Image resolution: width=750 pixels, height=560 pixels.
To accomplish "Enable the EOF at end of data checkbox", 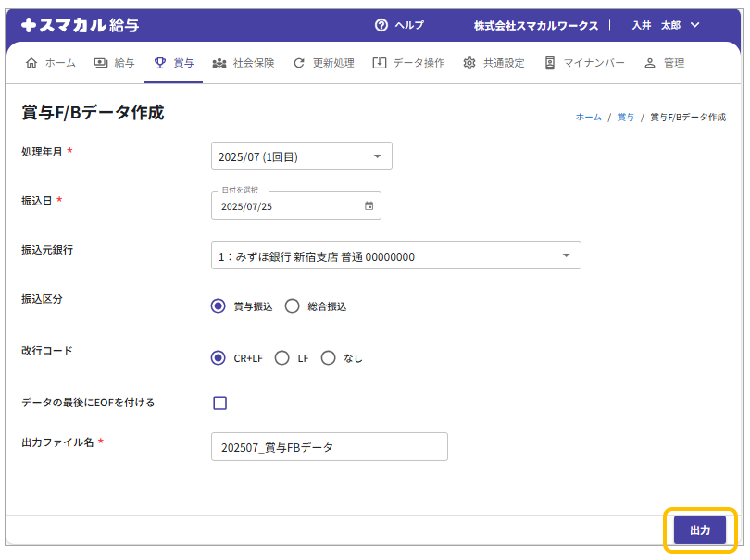I will coord(220,403).
